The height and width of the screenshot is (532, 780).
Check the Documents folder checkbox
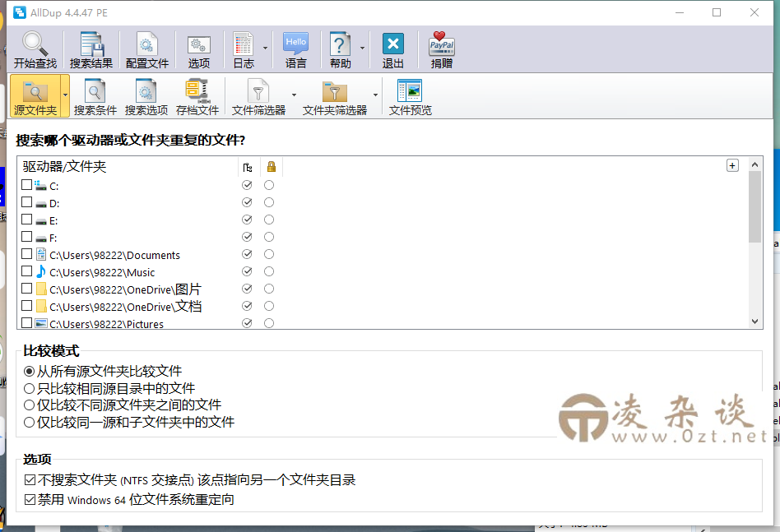click(x=27, y=254)
